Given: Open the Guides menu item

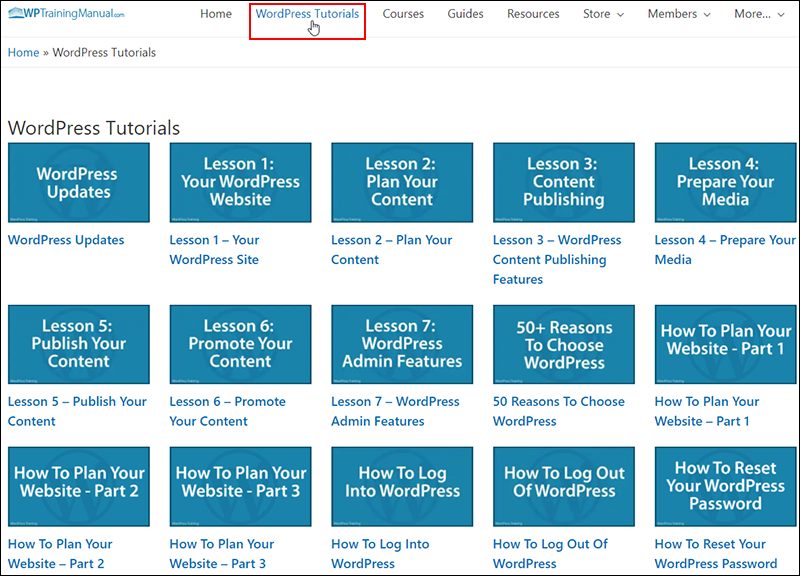Looking at the screenshot, I should (465, 14).
